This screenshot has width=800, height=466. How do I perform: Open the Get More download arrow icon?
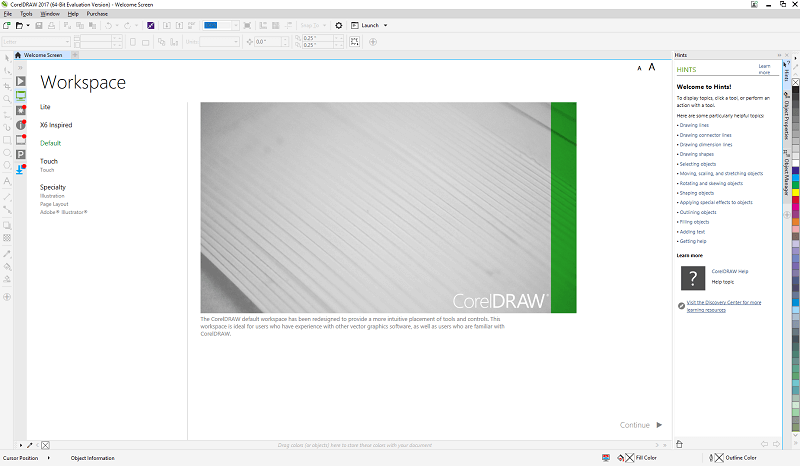20,169
